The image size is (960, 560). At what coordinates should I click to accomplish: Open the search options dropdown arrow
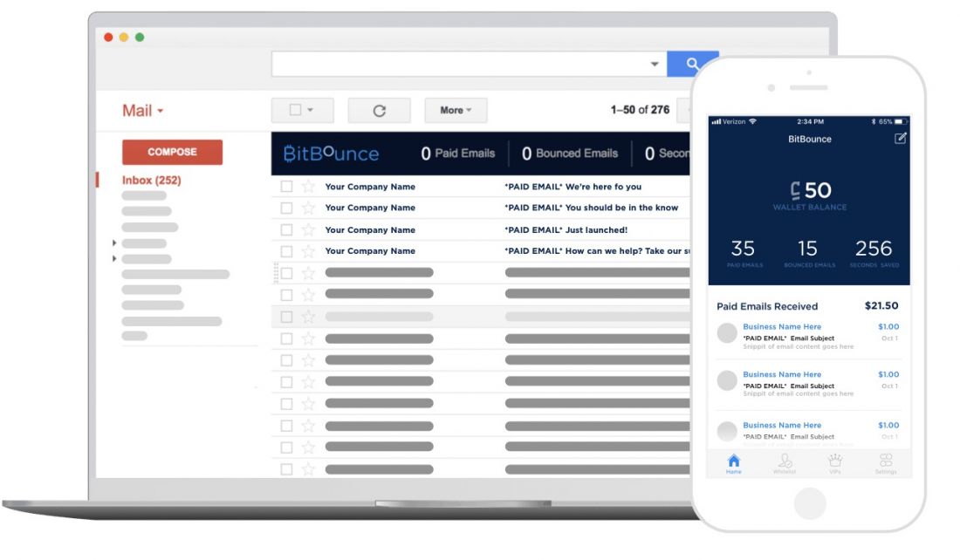[x=654, y=64]
